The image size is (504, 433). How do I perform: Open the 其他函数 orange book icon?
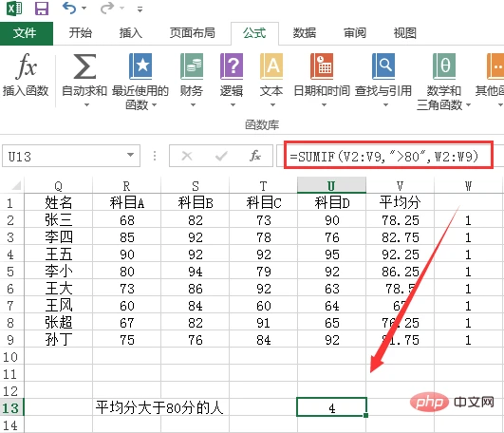pyautogui.click(x=495, y=66)
